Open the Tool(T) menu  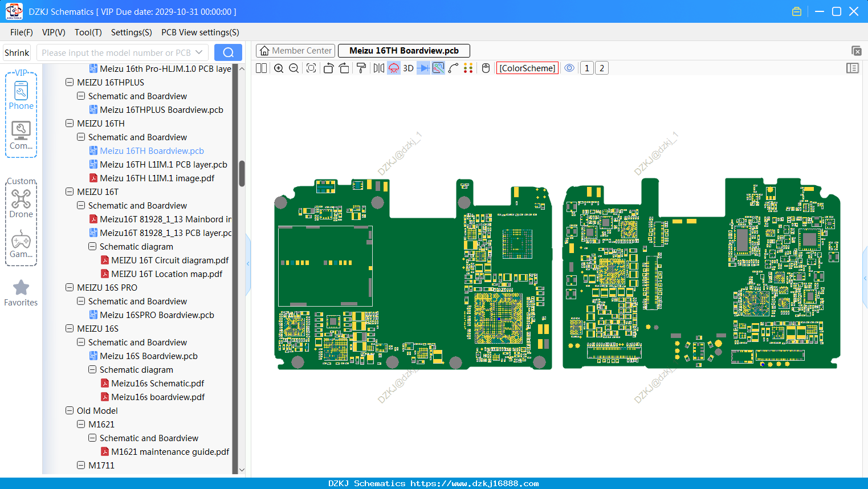88,32
